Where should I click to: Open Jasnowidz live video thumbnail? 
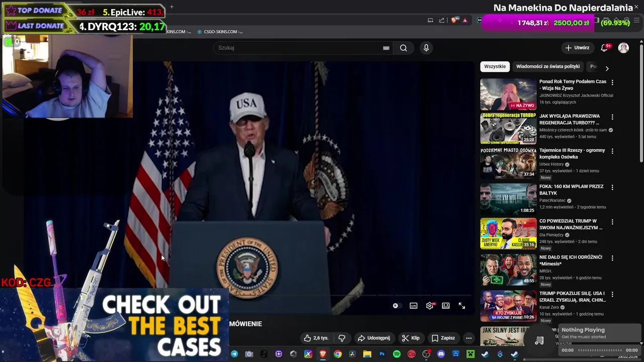[508, 94]
